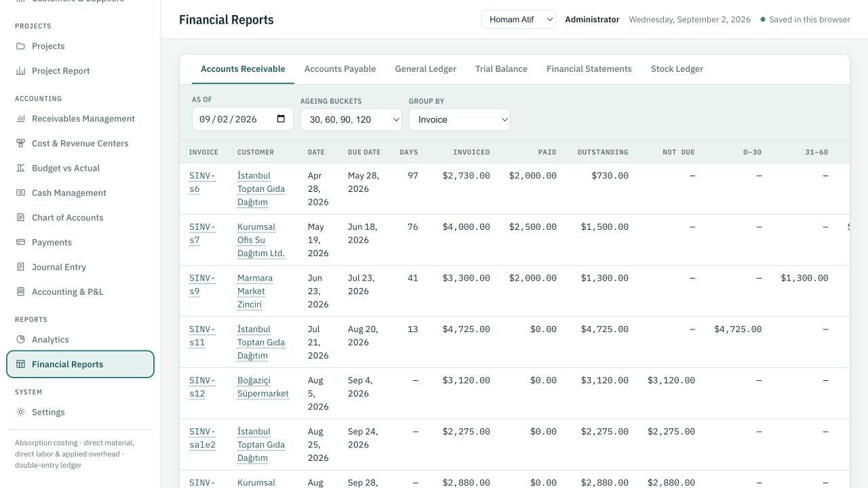Image resolution: width=868 pixels, height=488 pixels.
Task: Open Accounting & P&L page
Action: pyautogui.click(x=81, y=291)
